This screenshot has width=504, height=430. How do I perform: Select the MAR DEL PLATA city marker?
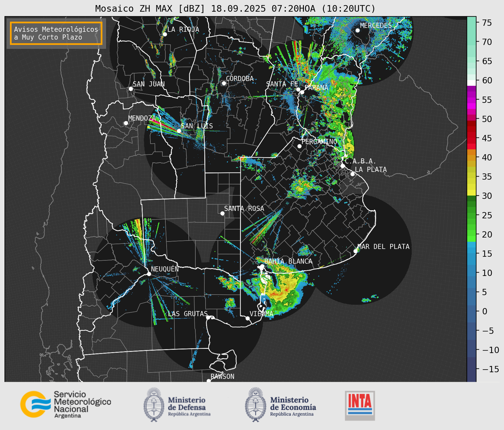pos(356,251)
